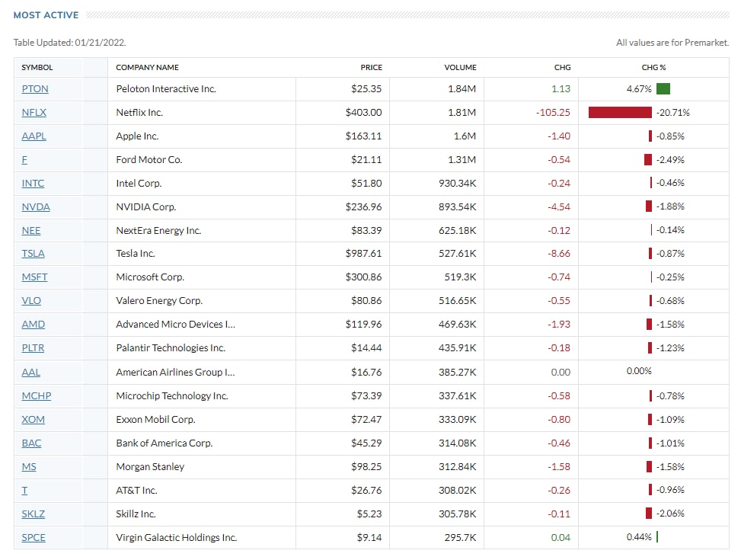The image size is (741, 560).
Task: Click Netflix price $403.00
Action: coord(363,113)
